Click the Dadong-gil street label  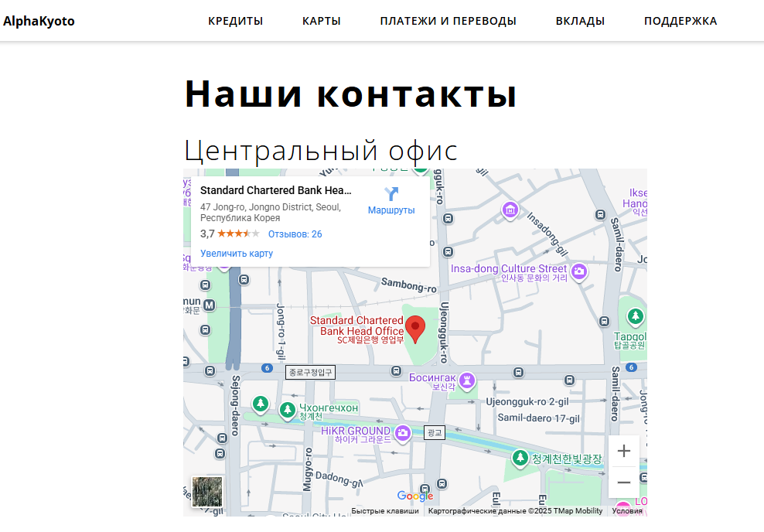pyautogui.click(x=339, y=479)
